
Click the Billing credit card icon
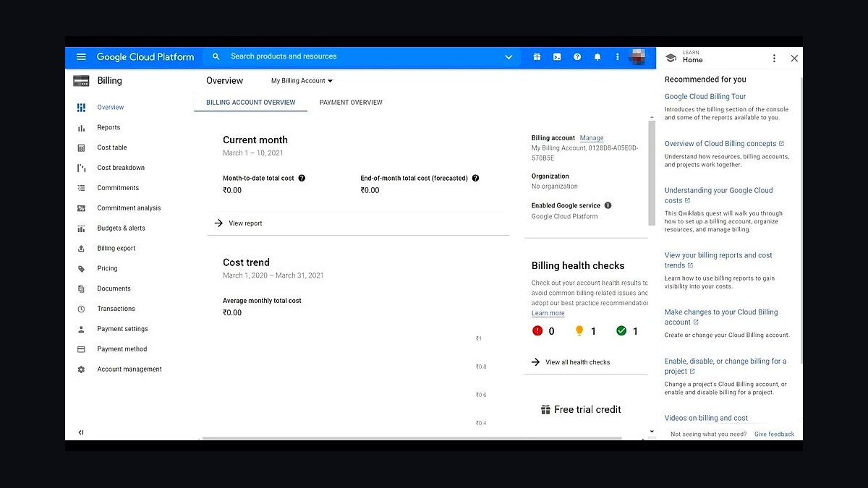[81, 81]
